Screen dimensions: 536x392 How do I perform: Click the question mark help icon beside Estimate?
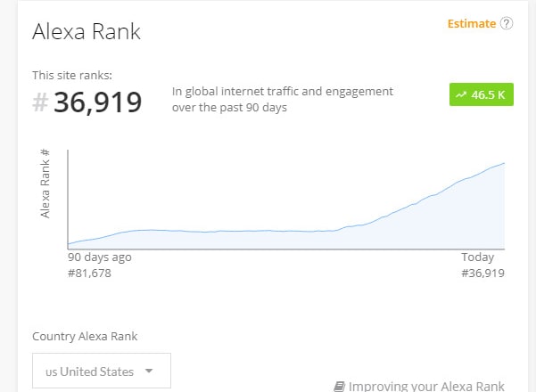pos(507,23)
